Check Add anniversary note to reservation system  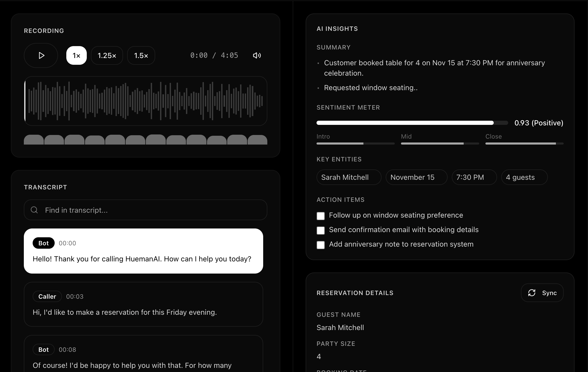320,245
